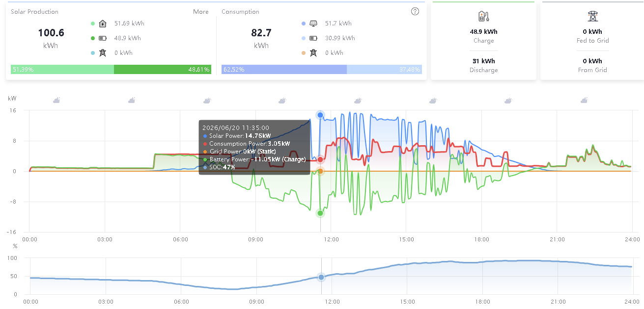Select the green Battery Power point on chart
The image size is (644, 309).
click(x=320, y=213)
